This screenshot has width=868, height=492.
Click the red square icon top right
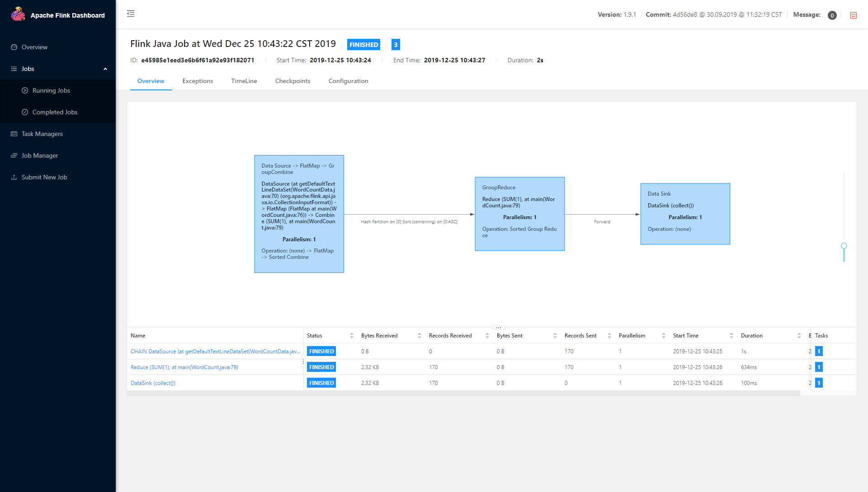coord(854,15)
